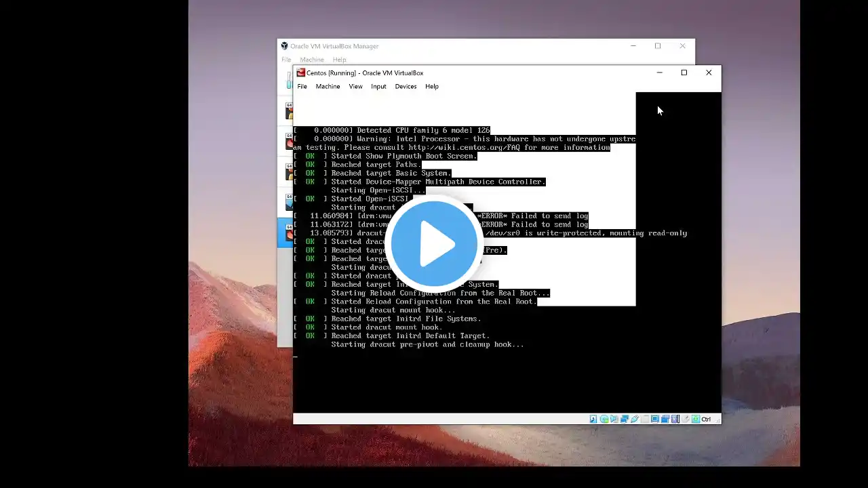Click the 'Starting dracut mount hook...' line
Viewport: 868px width, 488px height.
[x=393, y=310]
